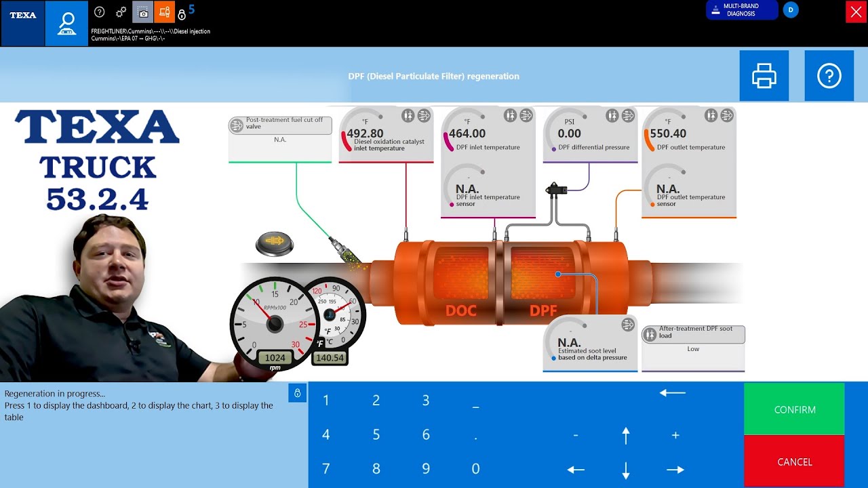Click the soot load 'Low' status text
This screenshot has height=488, width=868.
pos(693,349)
